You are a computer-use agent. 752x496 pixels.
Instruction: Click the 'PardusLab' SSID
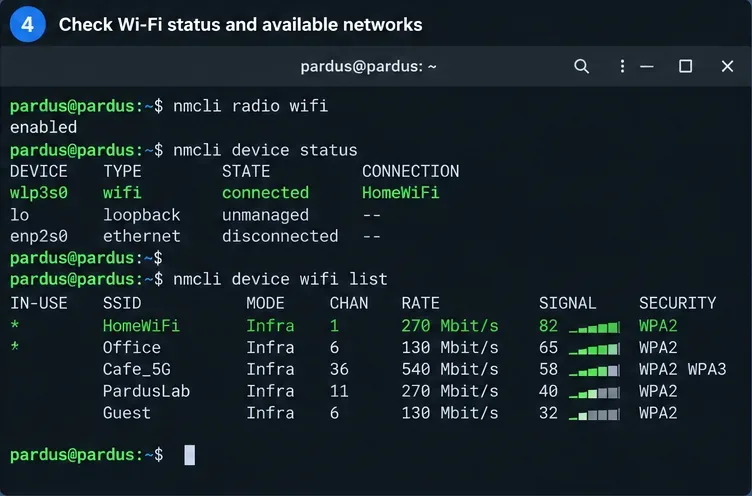click(x=146, y=391)
